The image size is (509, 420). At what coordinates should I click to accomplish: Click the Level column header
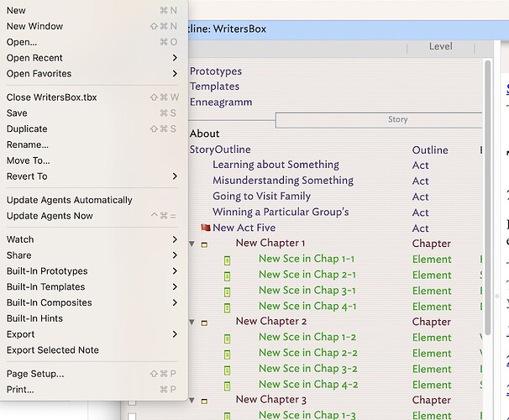440,47
